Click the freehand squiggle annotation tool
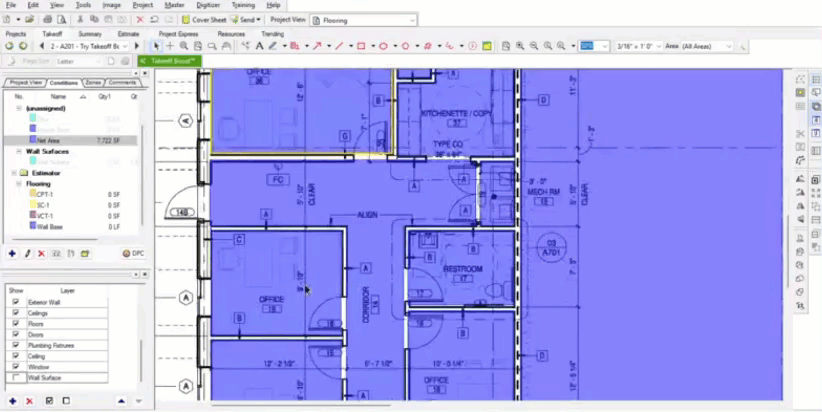The height and width of the screenshot is (412, 822). point(449,46)
